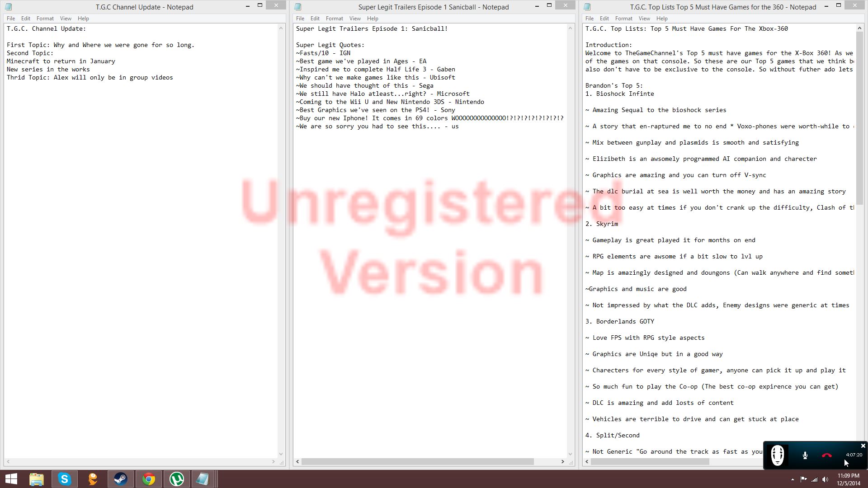This screenshot has height=488, width=868.
Task: Open Help menu in Sanicball window
Action: point(373,19)
